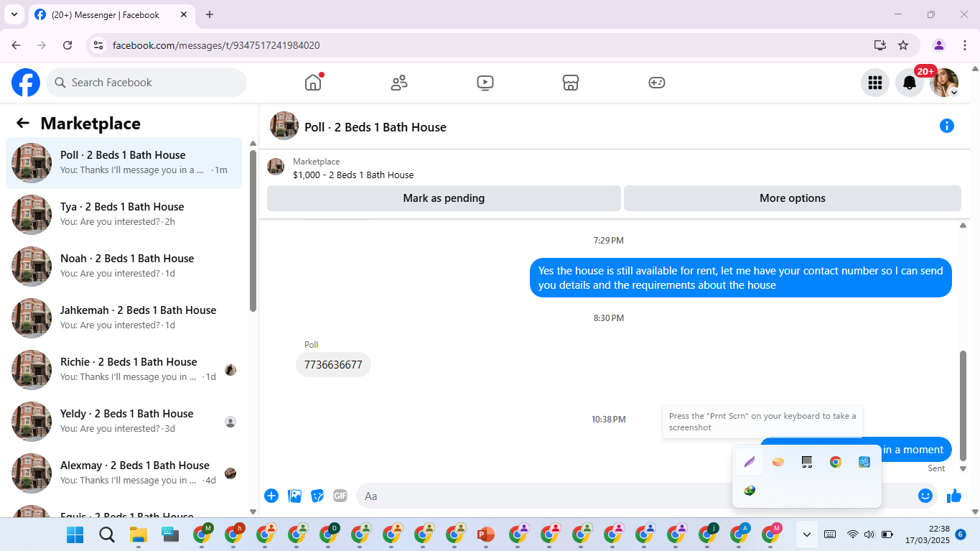This screenshot has width=980, height=551.
Task: Send a thumbs-up like
Action: tap(954, 496)
